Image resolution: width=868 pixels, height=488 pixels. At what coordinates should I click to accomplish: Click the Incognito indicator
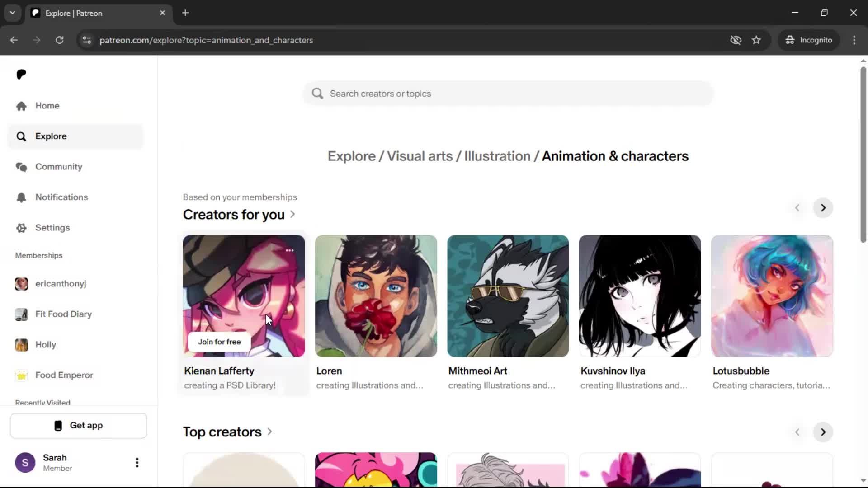point(809,40)
